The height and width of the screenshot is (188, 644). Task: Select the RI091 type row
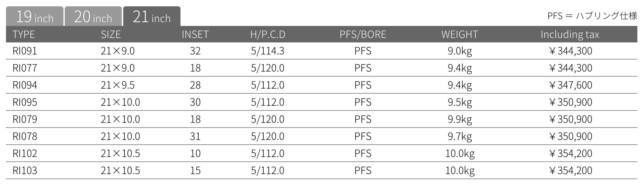coord(322,51)
